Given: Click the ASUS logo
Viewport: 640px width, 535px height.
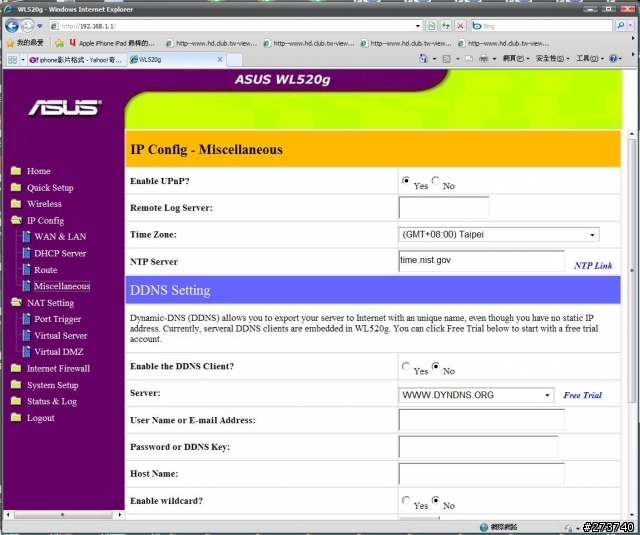Looking at the screenshot, I should (x=64, y=108).
